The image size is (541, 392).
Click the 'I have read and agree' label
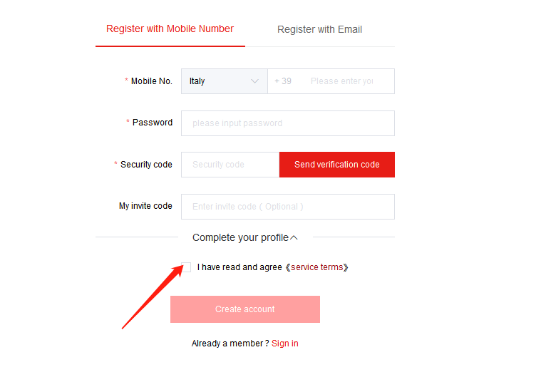coord(239,267)
